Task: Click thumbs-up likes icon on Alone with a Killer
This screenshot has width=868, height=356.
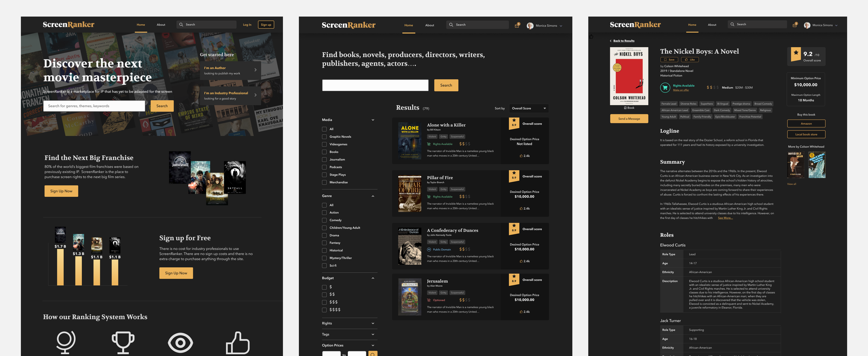Action: [x=521, y=156]
